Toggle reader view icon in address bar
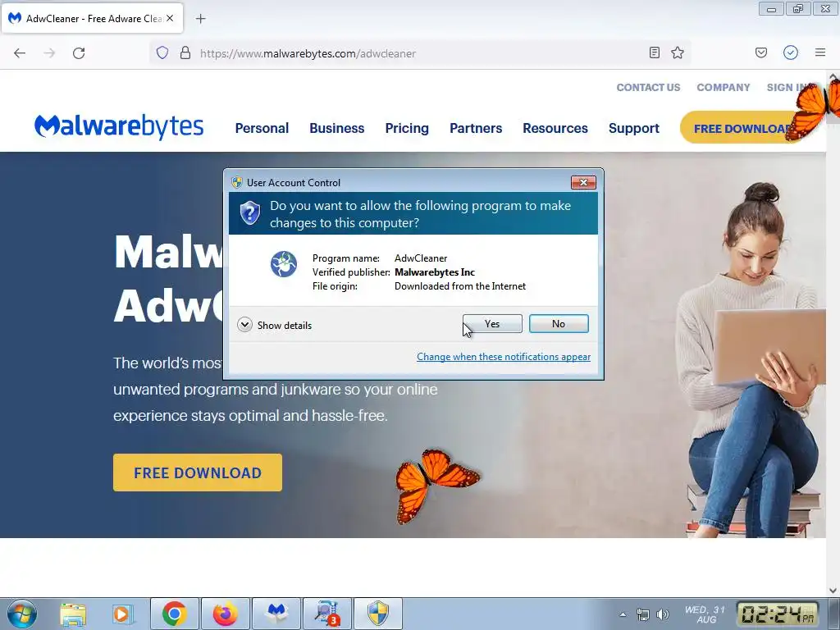Screen dimensions: 840x630 (654, 52)
